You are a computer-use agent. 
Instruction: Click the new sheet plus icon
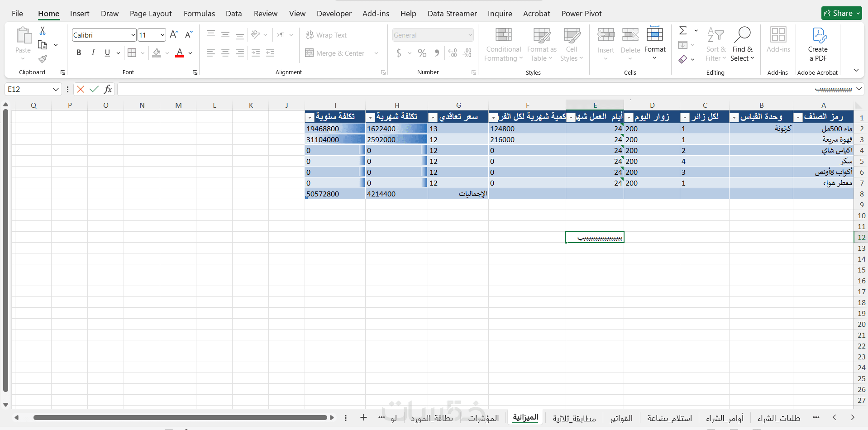(x=363, y=417)
